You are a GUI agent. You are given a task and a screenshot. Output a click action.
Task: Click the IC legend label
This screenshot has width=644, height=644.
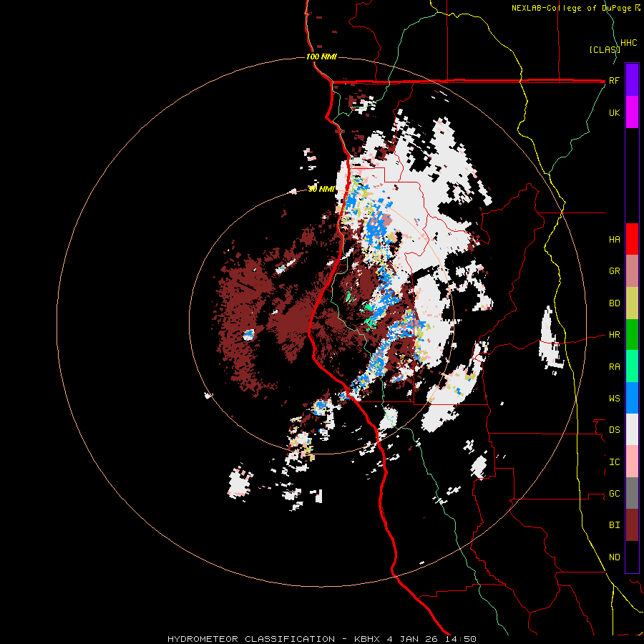click(614, 462)
